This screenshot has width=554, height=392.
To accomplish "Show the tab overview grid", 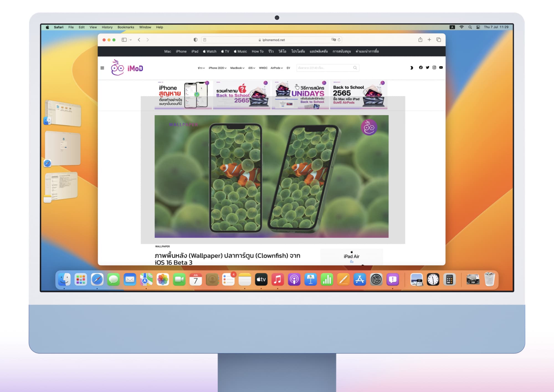I will [438, 40].
